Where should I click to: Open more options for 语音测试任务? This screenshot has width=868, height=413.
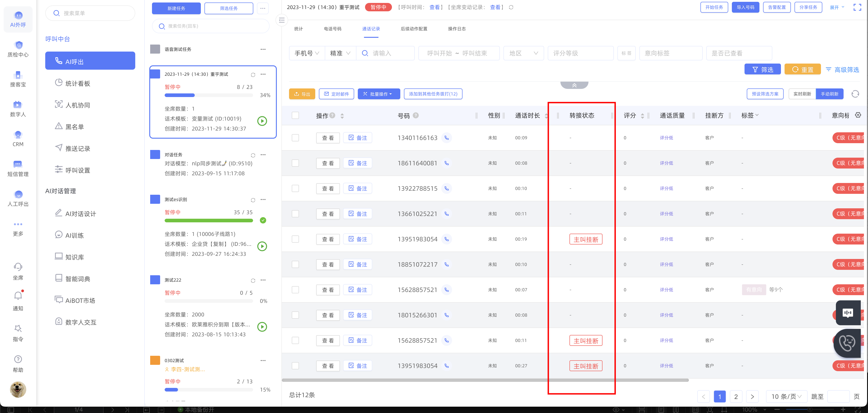263,49
